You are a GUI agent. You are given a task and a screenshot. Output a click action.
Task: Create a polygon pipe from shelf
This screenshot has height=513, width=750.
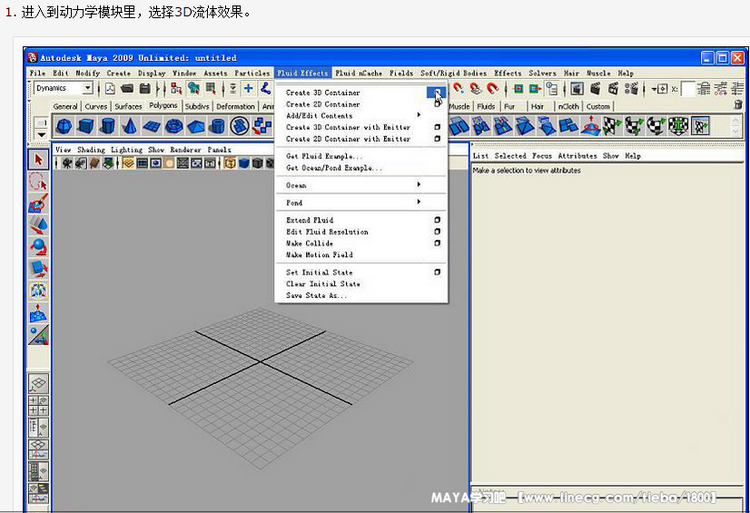[x=218, y=126]
